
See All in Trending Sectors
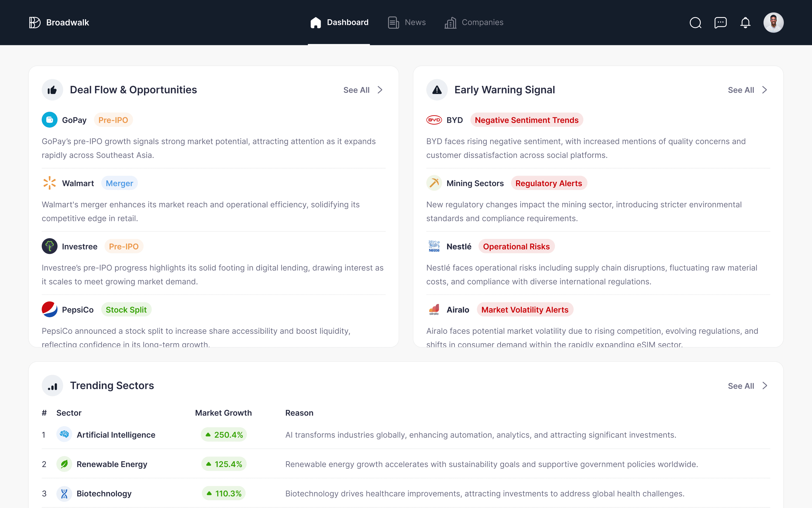741,386
